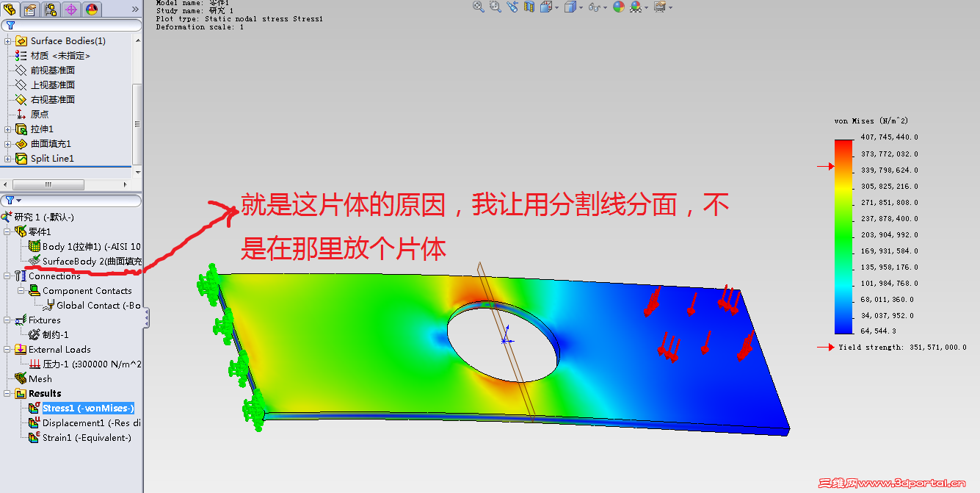
Task: Open the ConfigurationManager tab
Action: click(51, 9)
